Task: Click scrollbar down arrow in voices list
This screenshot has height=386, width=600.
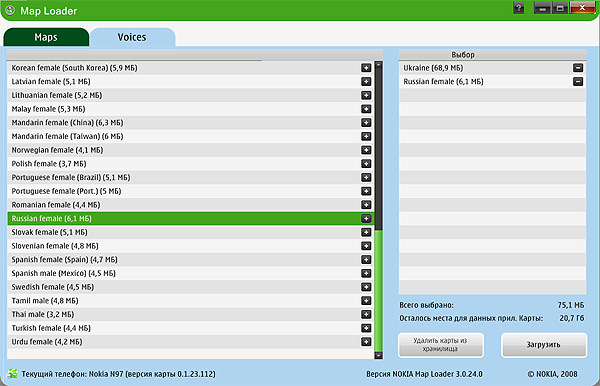Action: [378, 355]
